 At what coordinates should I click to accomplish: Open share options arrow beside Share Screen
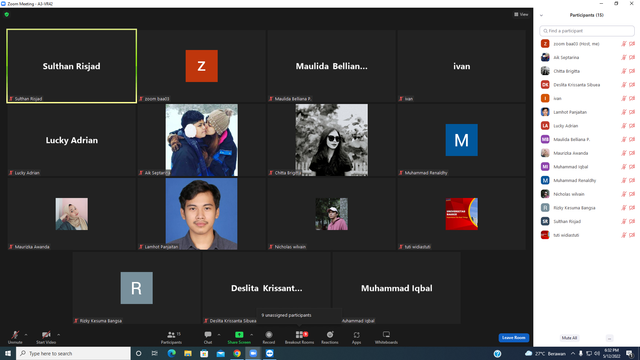(251, 335)
